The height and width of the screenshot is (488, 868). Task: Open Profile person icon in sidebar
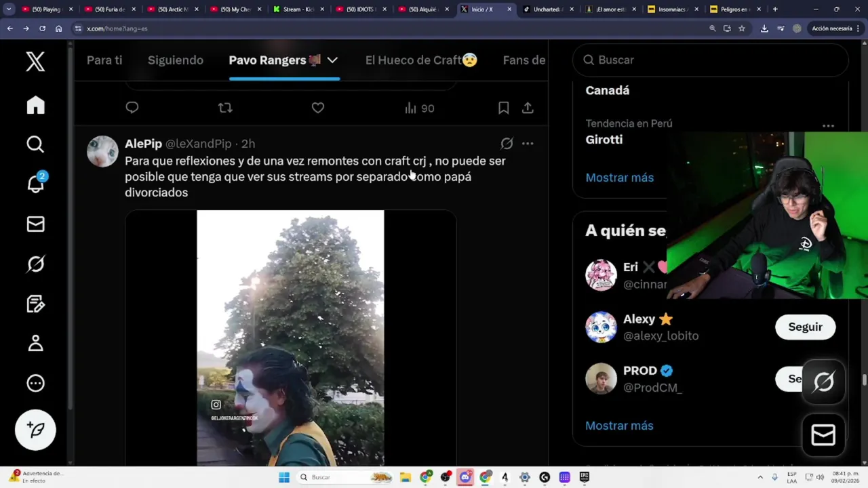click(x=35, y=344)
